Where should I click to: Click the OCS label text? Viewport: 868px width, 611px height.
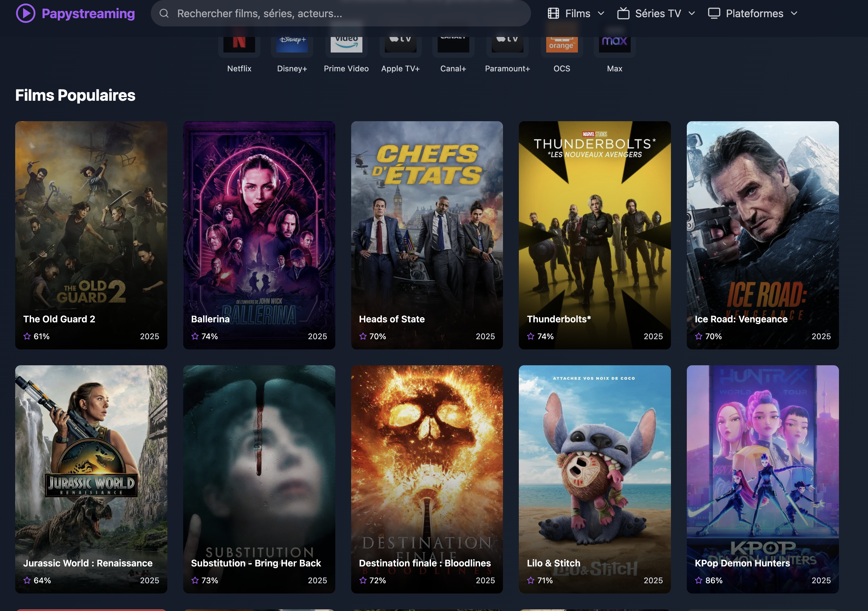pos(562,68)
